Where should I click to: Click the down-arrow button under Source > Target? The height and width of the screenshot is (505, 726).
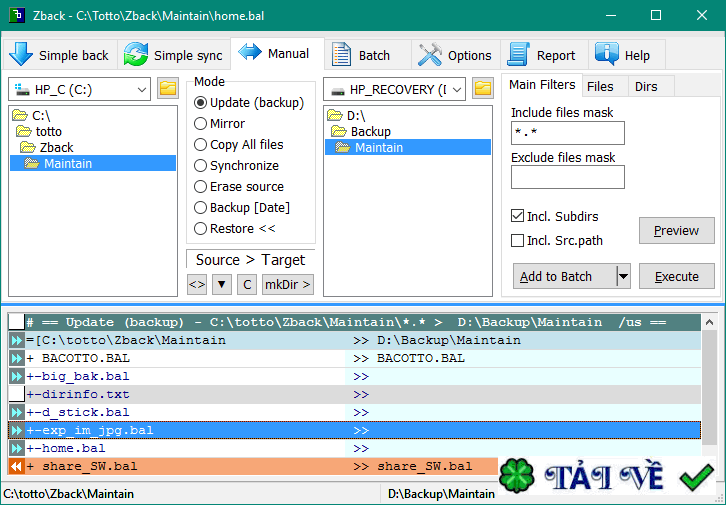(x=222, y=285)
